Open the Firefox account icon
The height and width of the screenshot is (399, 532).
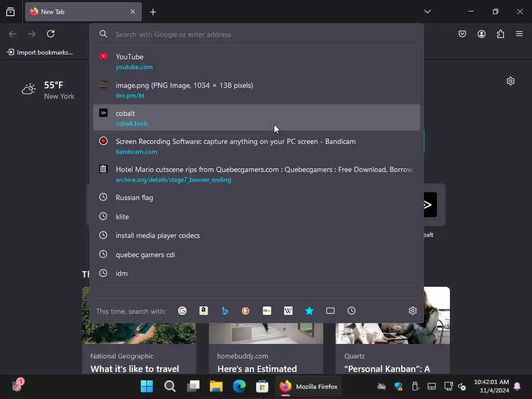(482, 34)
